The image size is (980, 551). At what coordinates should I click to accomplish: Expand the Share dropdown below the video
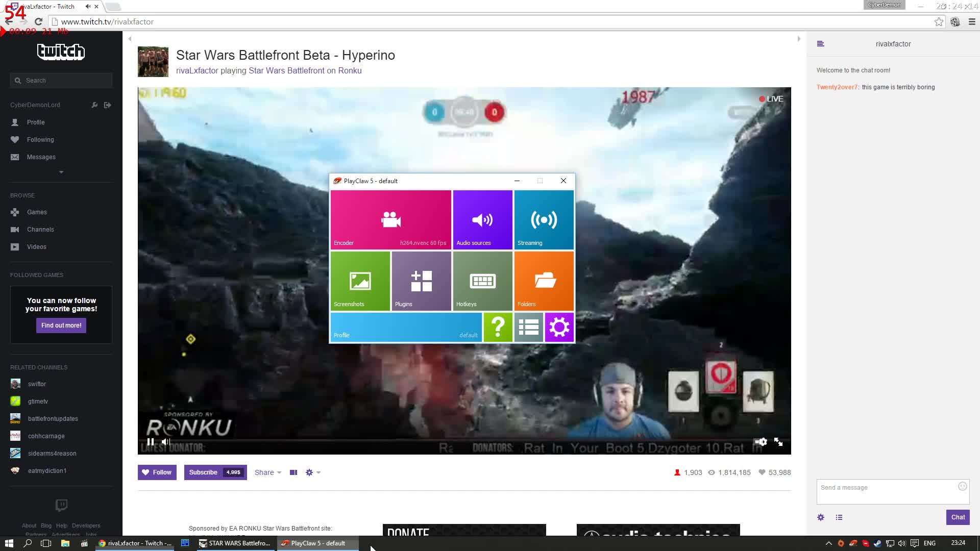pyautogui.click(x=268, y=472)
